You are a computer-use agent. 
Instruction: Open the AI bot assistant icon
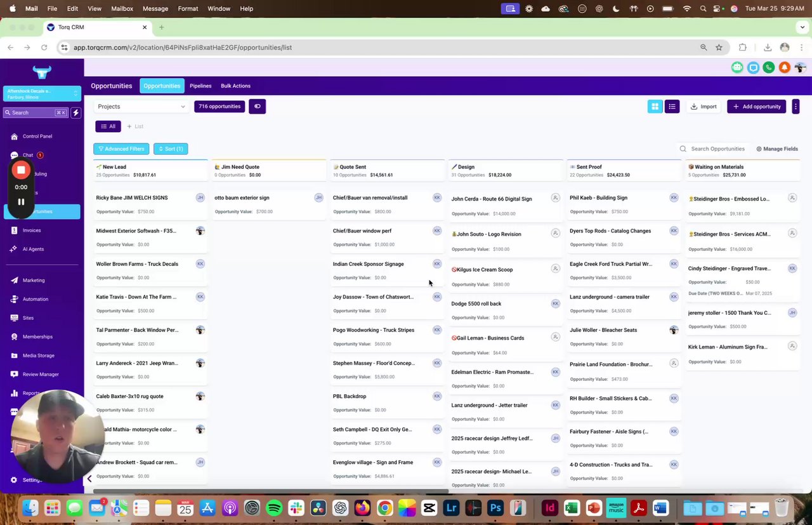pos(737,67)
